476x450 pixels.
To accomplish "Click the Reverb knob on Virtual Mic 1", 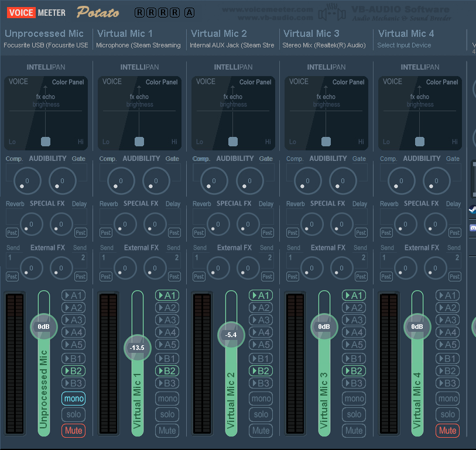I will click(125, 224).
